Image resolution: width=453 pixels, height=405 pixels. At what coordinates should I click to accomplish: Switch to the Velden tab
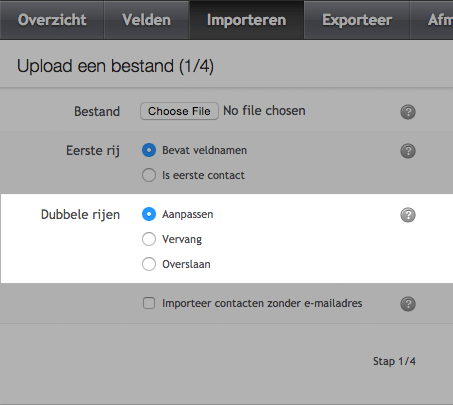[x=147, y=20]
